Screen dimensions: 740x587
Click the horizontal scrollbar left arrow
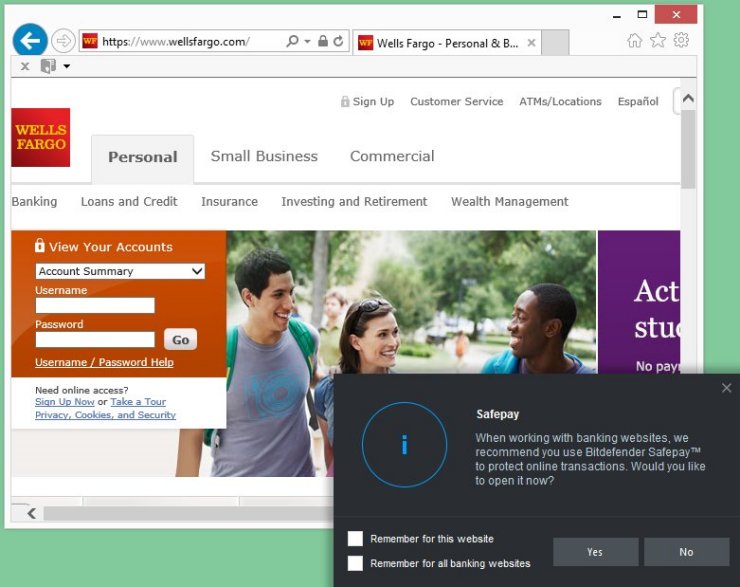(32, 513)
